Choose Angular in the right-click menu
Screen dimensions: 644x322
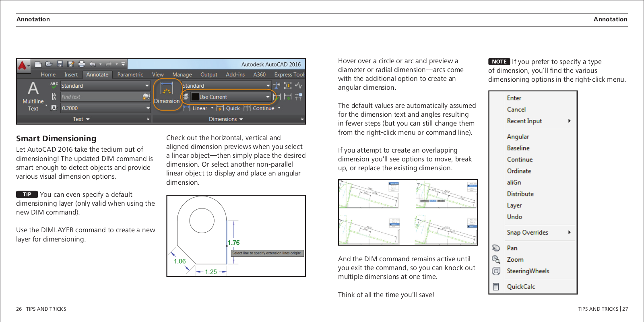pyautogui.click(x=518, y=137)
